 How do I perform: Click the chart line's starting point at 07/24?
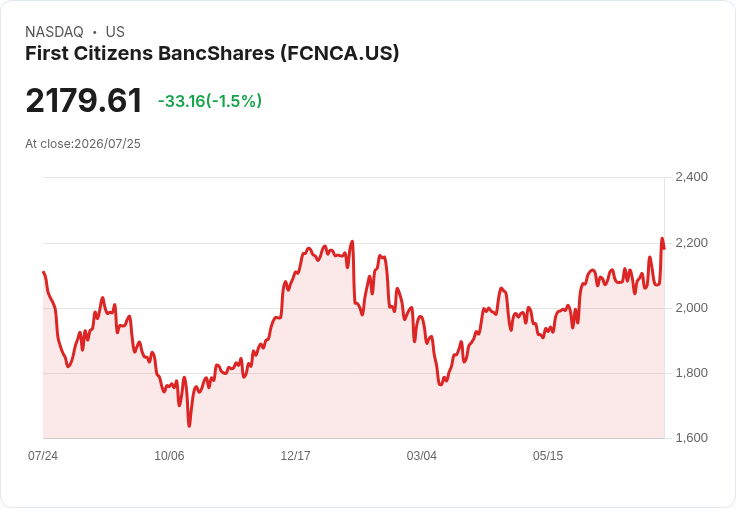point(44,272)
